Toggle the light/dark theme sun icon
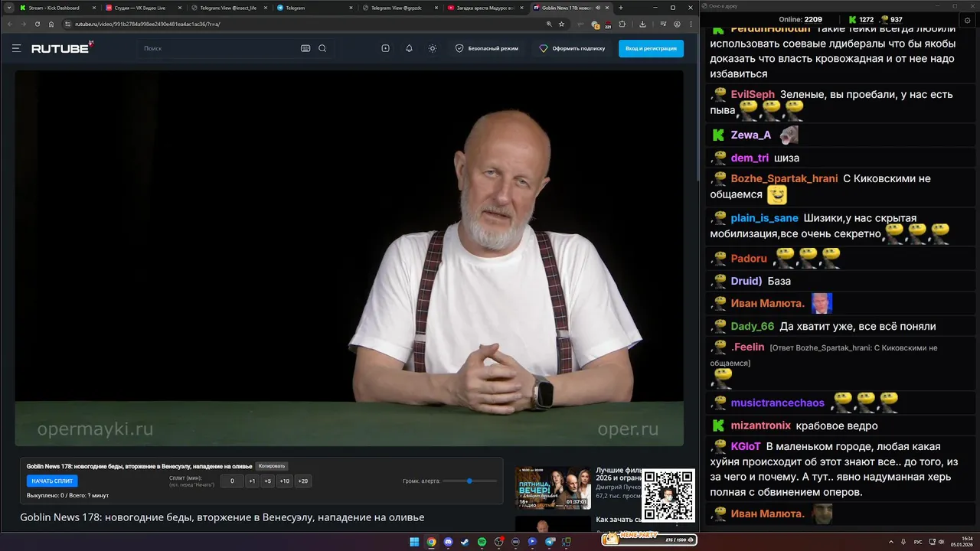 [x=433, y=48]
